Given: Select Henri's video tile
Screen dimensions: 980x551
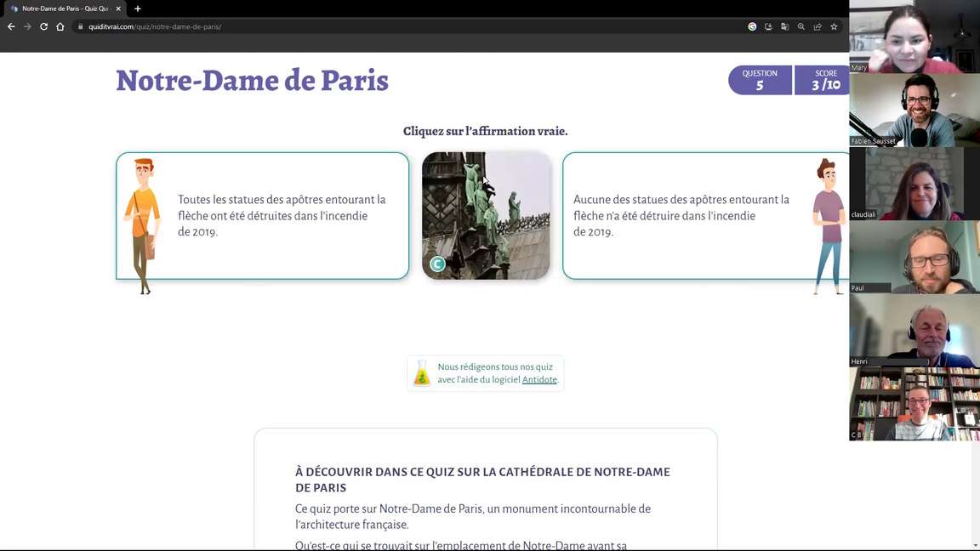Looking at the screenshot, I should tap(914, 331).
